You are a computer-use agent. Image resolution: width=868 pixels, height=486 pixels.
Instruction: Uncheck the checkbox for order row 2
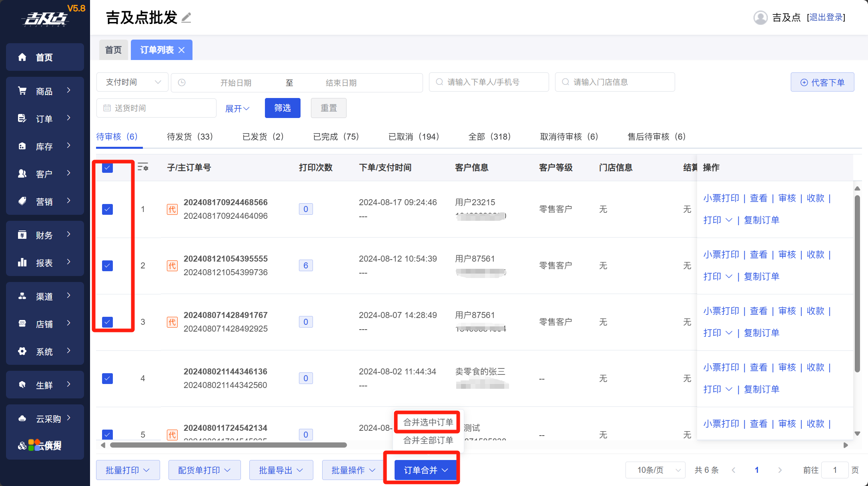(107, 266)
